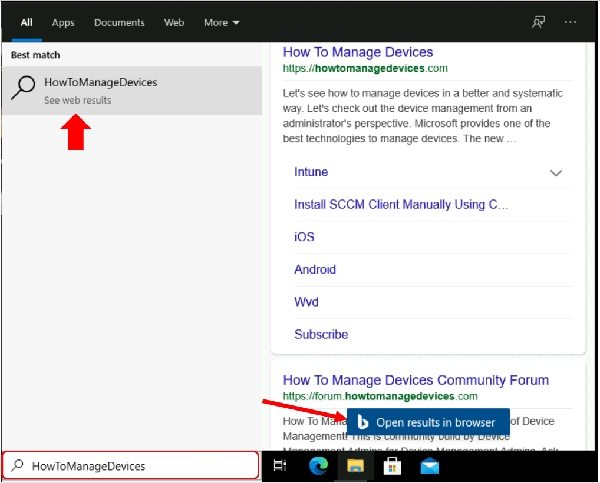Switch to the Apps search tab

[x=63, y=22]
